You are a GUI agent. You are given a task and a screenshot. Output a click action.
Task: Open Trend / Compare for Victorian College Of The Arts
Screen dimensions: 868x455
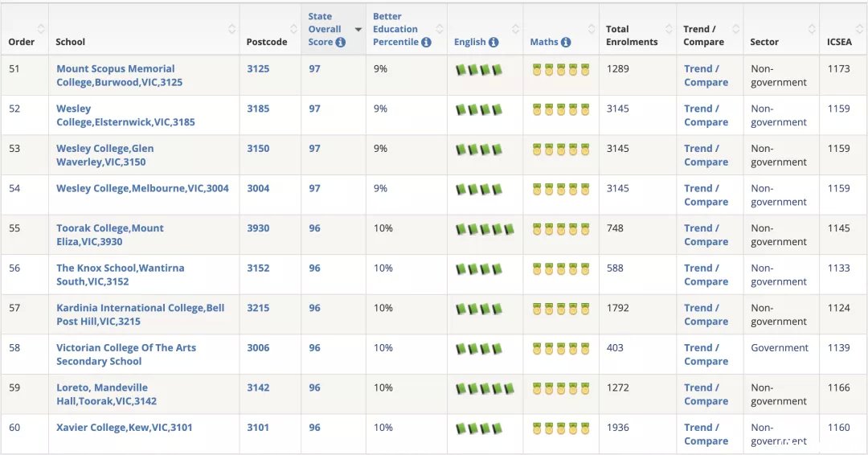coord(706,355)
